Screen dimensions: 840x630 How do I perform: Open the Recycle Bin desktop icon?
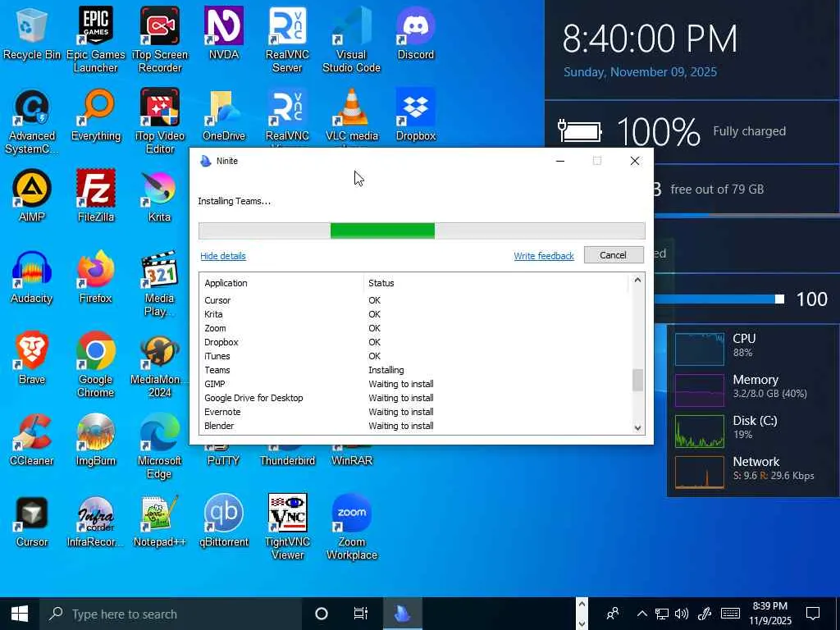[32, 33]
